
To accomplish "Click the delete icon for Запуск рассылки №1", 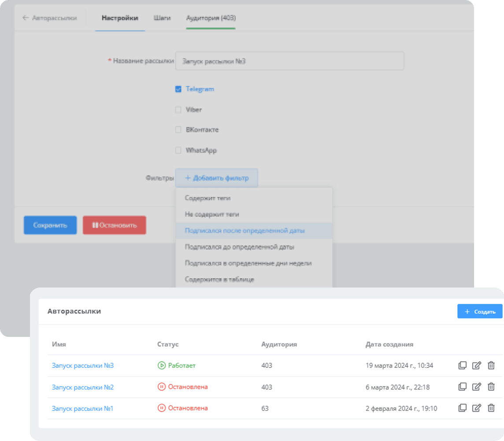I will pos(491,408).
